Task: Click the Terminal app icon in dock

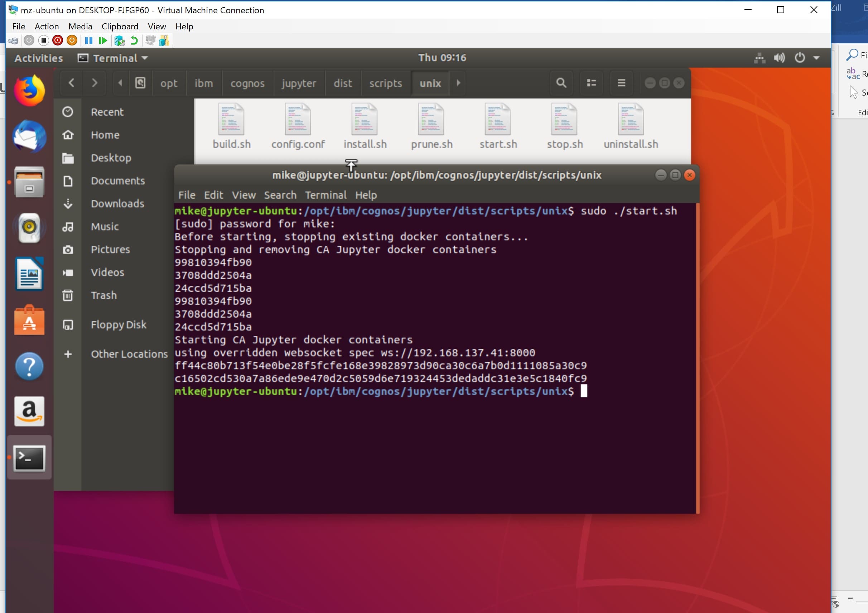Action: pos(29,458)
